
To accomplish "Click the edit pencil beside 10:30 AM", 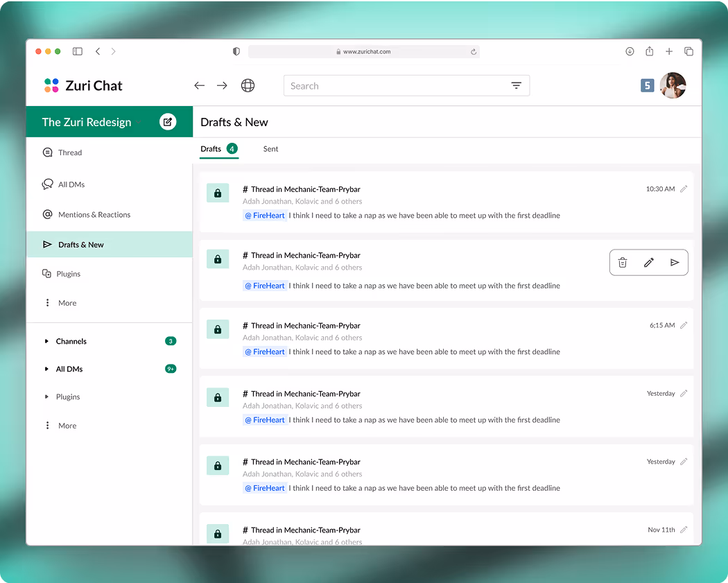I will (684, 189).
